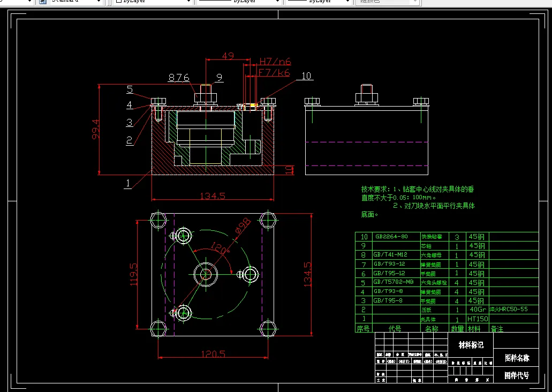This screenshot has width=552, height=392.
Task: Select the 芯轴 part name cell
Action: (426, 246)
